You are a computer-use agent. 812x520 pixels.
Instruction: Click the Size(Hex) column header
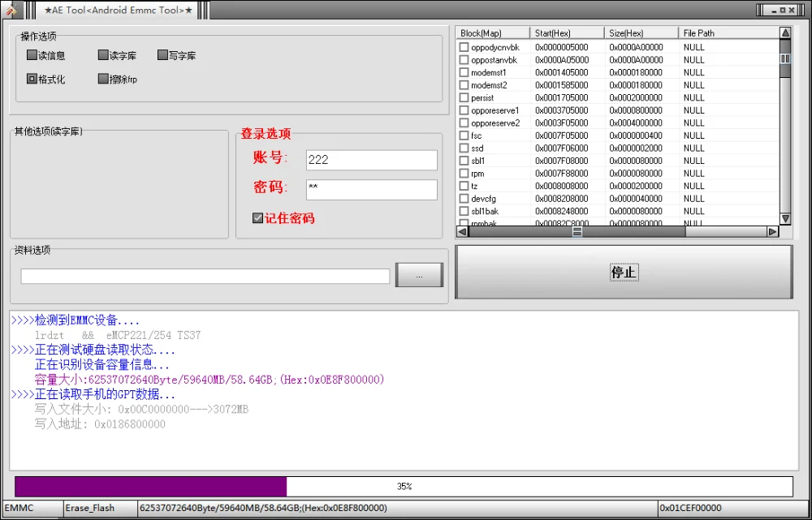click(641, 33)
